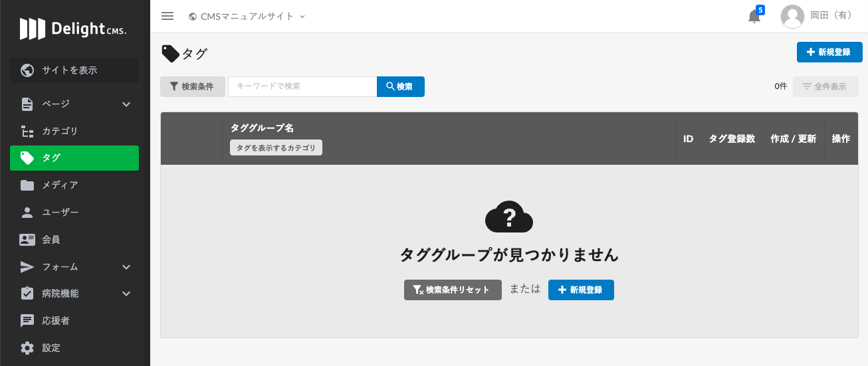Viewport: 868px width, 366px height.
Task: Click the gear icon for 設定
Action: pos(27,347)
